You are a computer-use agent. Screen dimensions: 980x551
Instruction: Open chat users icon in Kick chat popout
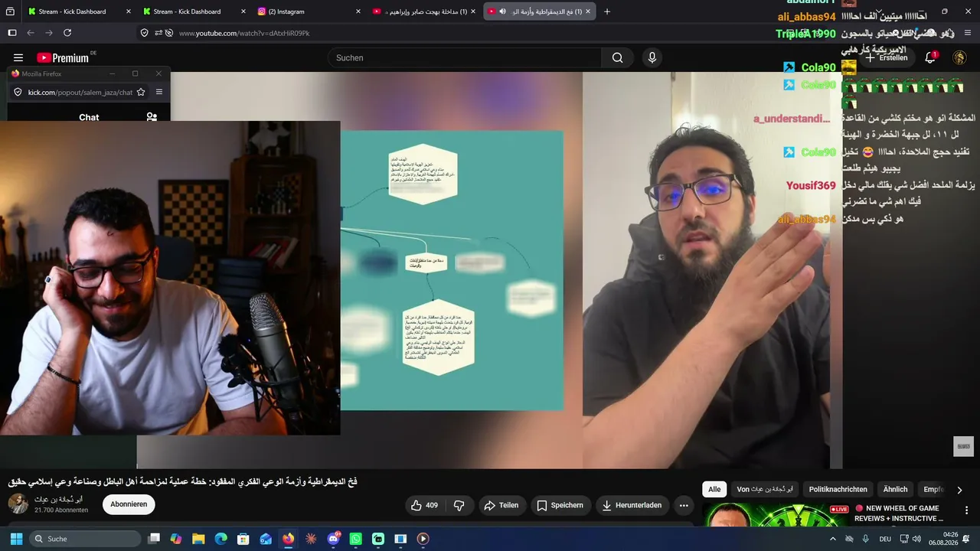pos(152,117)
